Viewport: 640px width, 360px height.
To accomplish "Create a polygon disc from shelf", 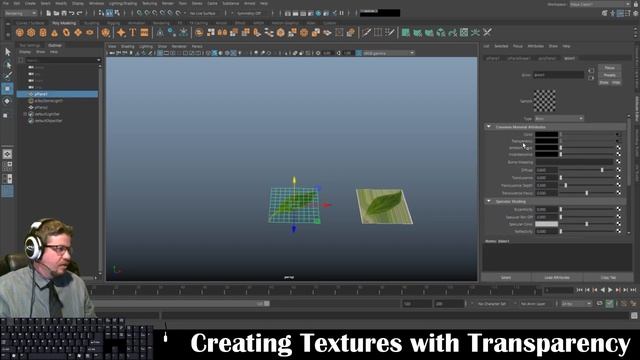I will point(90,32).
